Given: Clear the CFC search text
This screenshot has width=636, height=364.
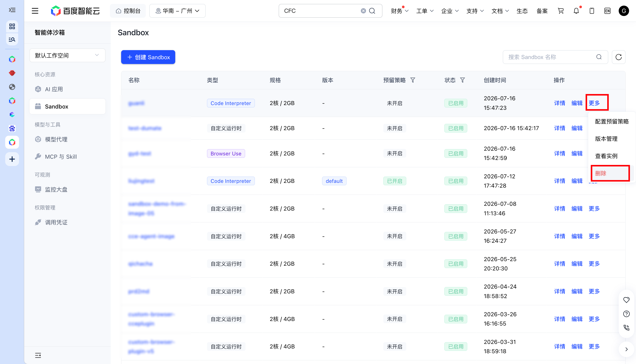Looking at the screenshot, I should tap(363, 11).
